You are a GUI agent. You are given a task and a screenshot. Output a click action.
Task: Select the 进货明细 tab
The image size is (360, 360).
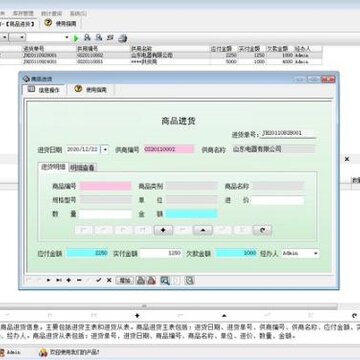[53, 167]
